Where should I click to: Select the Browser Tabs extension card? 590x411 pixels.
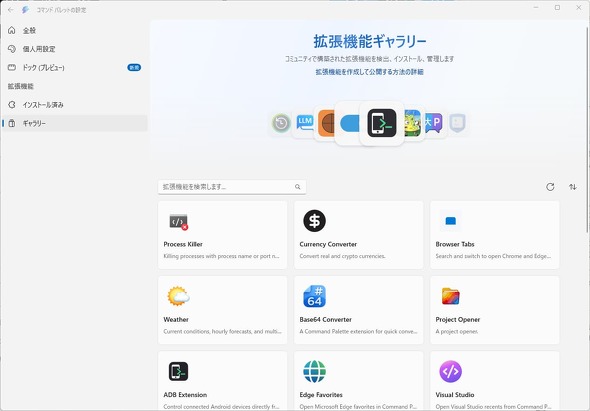click(494, 235)
